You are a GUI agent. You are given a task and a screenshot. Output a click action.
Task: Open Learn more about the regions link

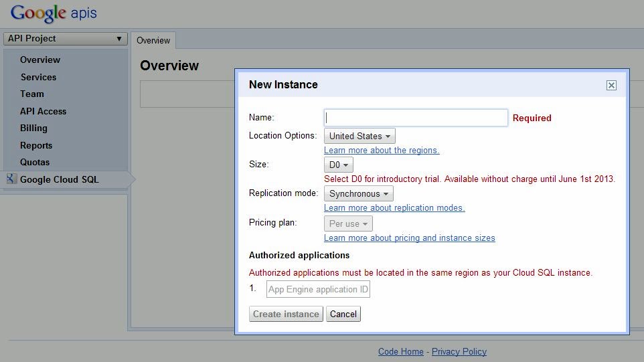(x=382, y=151)
